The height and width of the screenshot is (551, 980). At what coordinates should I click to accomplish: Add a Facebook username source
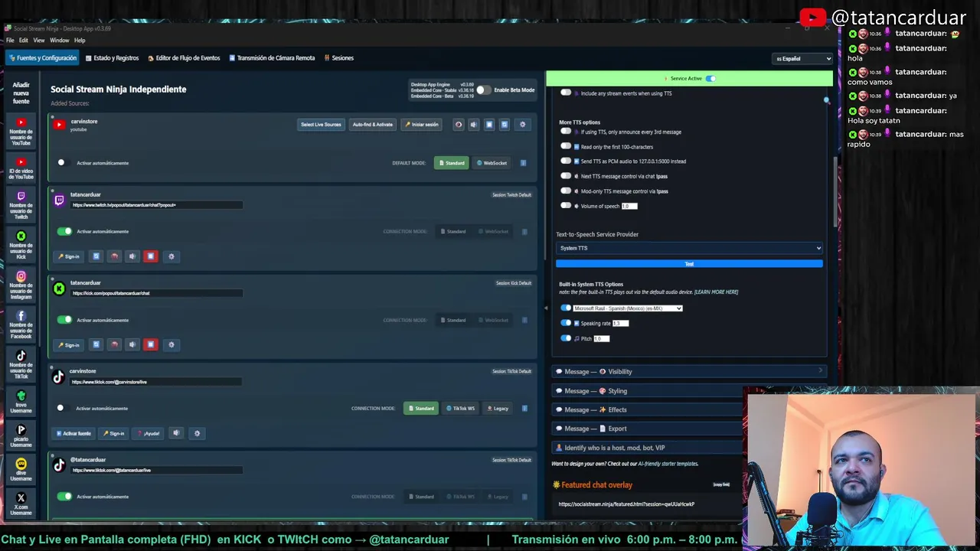point(21,324)
